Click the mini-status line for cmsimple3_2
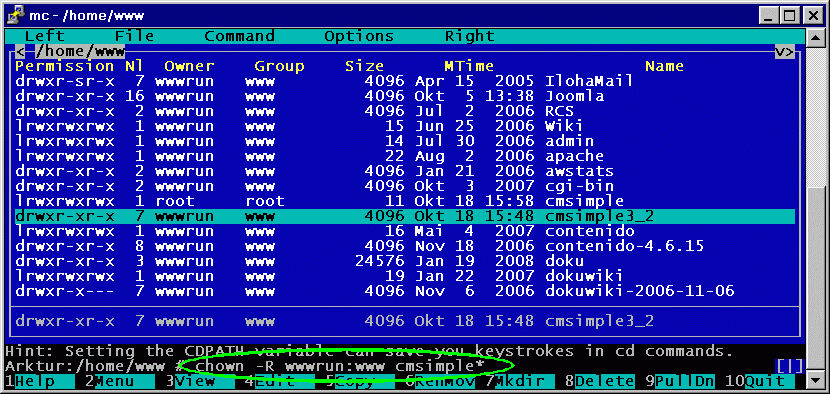Screen dimensions: 830x394 [x=404, y=321]
